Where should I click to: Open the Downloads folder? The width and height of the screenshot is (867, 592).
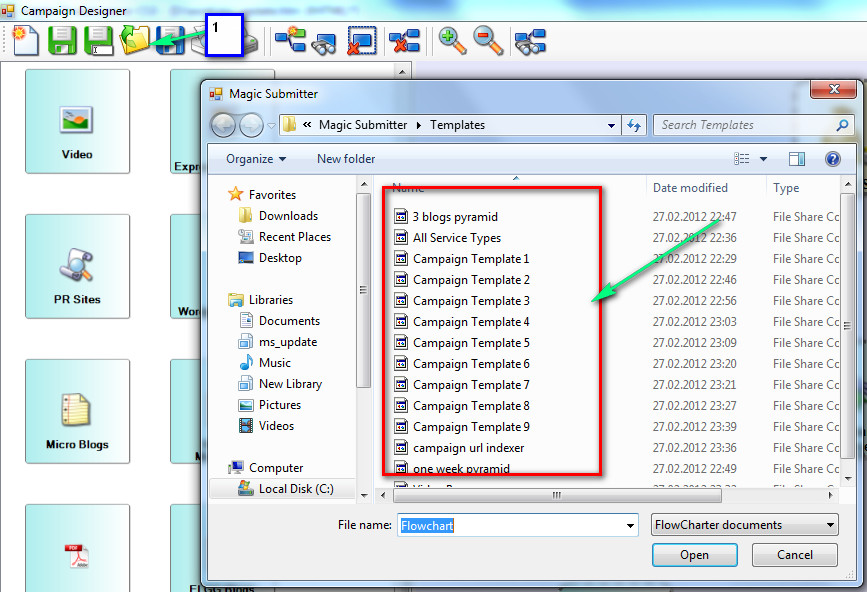278,216
